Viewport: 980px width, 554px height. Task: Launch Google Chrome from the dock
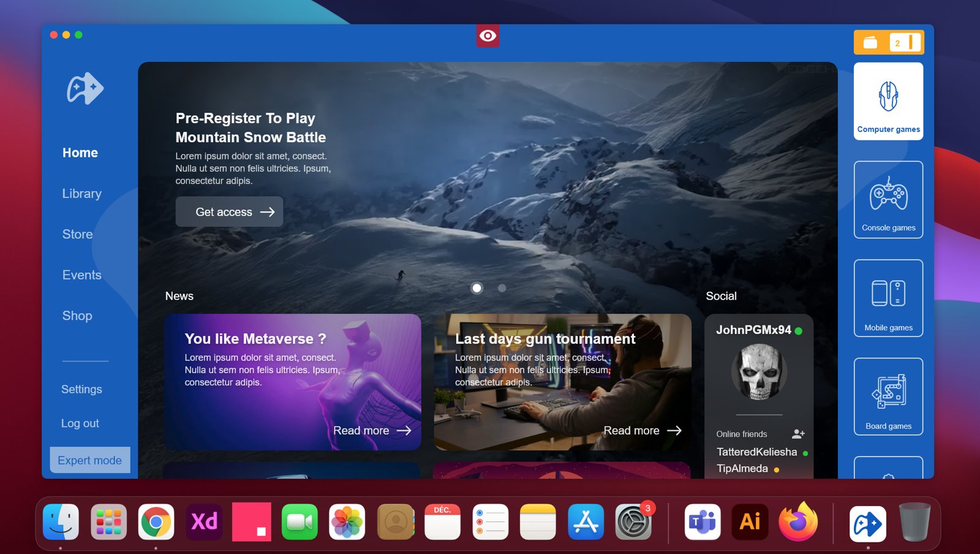156,522
